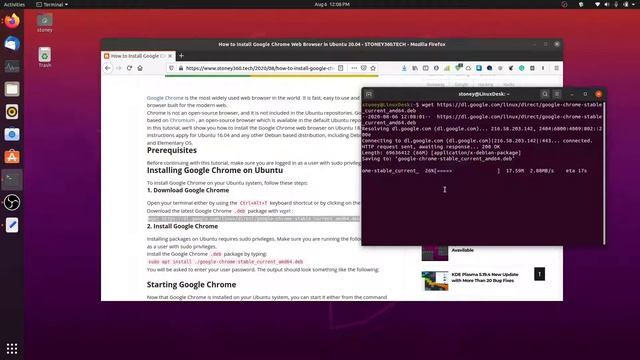640x360 pixels.
Task: Open OBS Studio from the dock
Action: coord(12,202)
